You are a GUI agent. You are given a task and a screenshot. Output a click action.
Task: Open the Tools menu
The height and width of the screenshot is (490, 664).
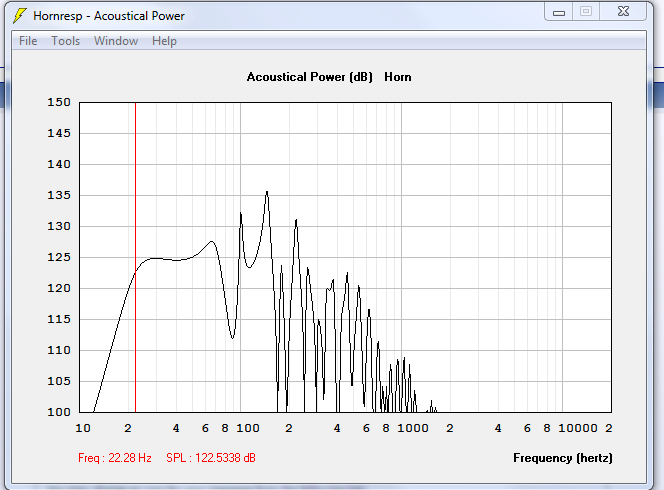65,41
